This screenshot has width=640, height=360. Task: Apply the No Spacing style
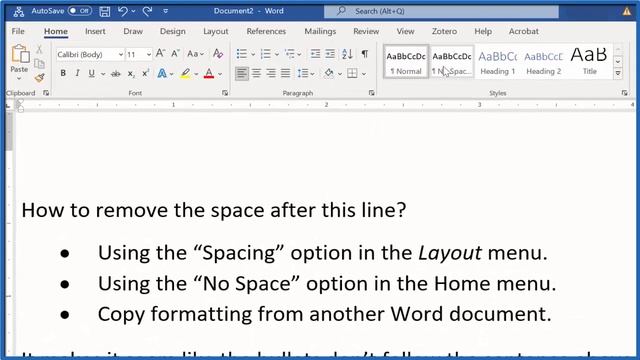[x=451, y=61]
